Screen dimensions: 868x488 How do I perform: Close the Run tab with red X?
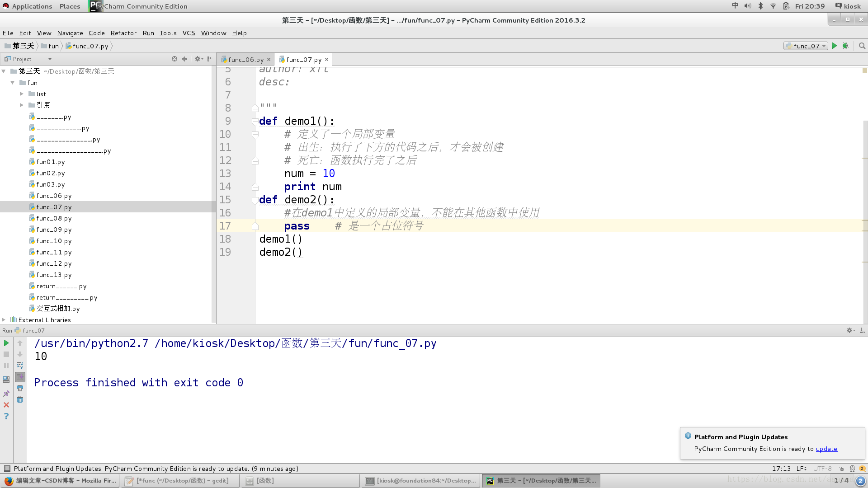point(6,405)
